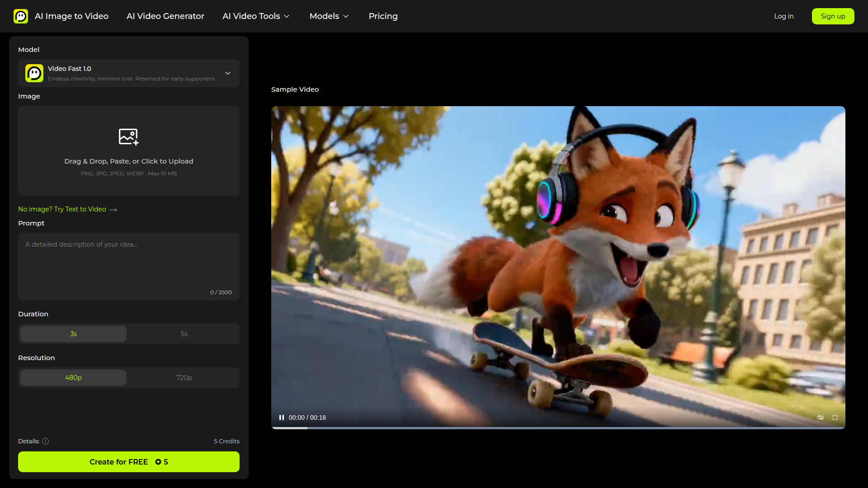Click the Video Fast 1.0 model icon
The width and height of the screenshot is (868, 488).
pos(34,73)
